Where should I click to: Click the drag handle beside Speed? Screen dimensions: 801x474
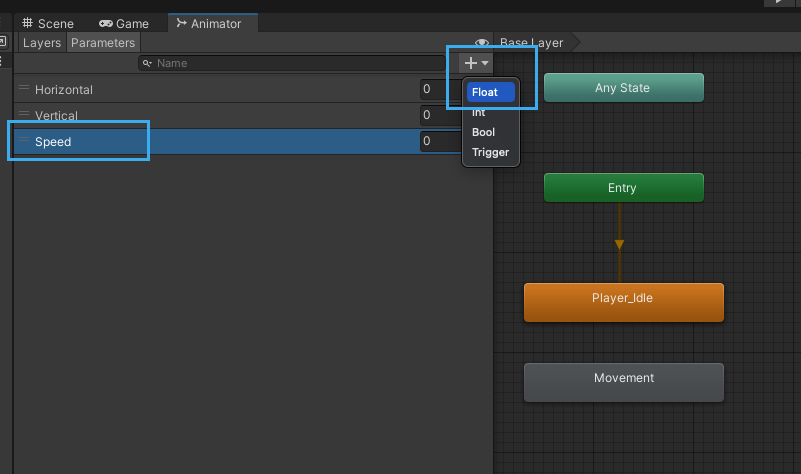tap(24, 141)
